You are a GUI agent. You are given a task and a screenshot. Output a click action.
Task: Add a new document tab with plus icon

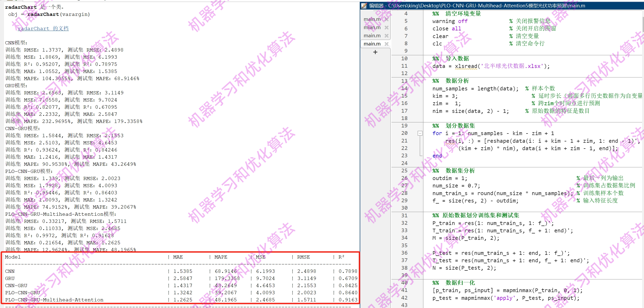375,52
